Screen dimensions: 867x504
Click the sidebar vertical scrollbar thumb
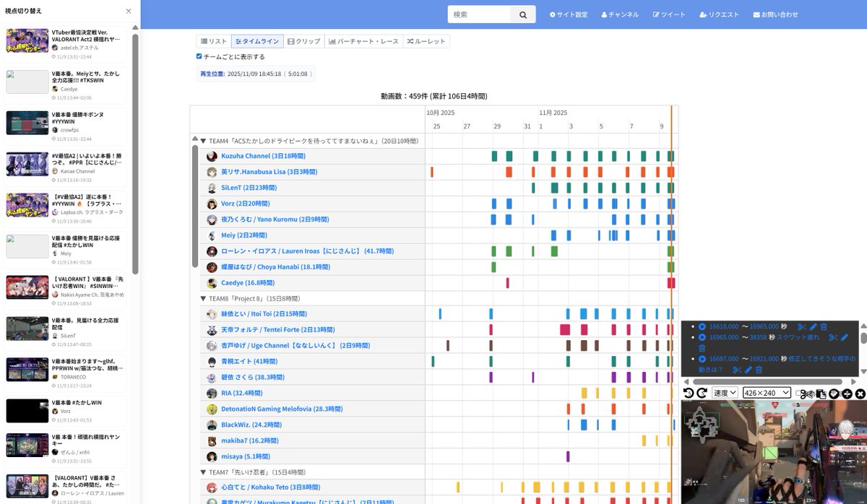135,155
